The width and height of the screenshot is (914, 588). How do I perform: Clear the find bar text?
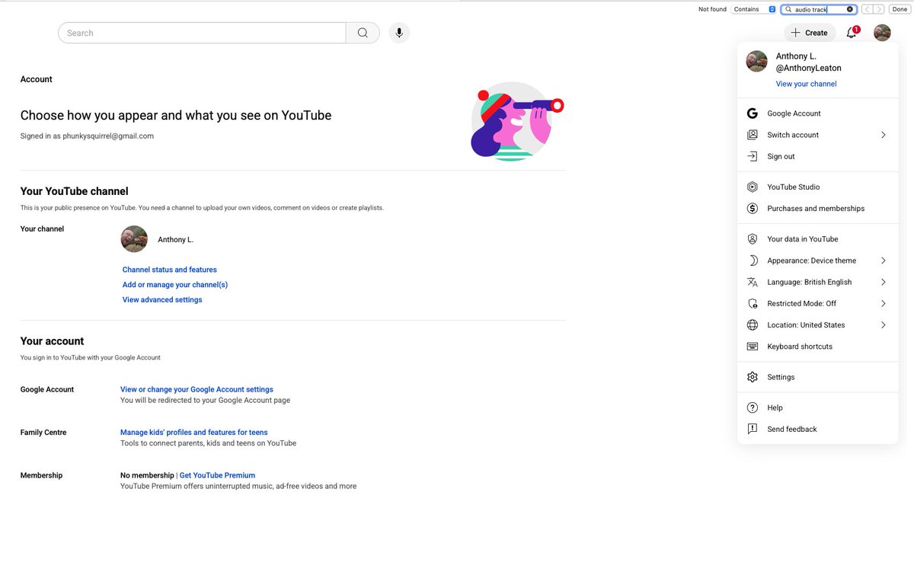pos(850,9)
